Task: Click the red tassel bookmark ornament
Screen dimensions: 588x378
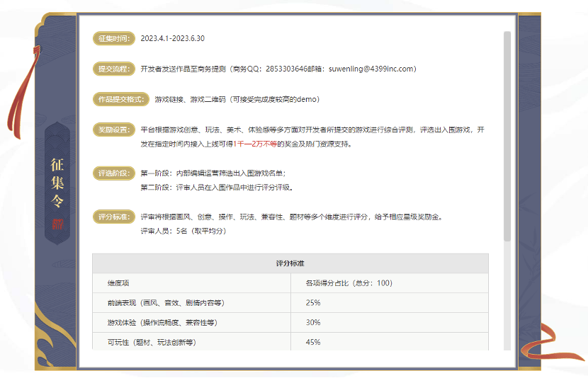Action: [23, 92]
